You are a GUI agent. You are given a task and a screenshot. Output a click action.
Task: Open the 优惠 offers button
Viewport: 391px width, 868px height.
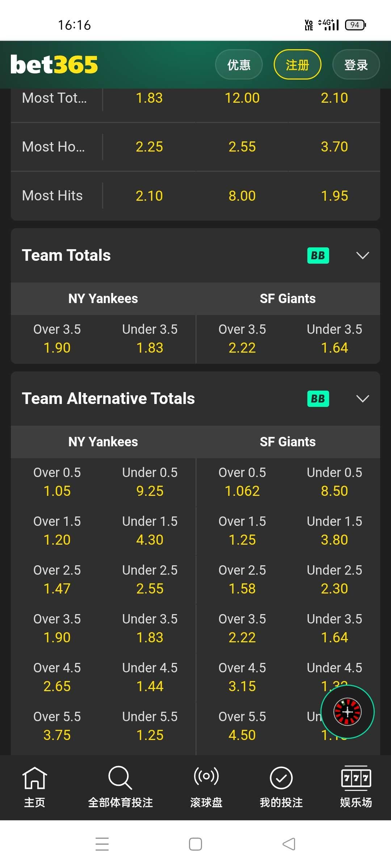tap(239, 65)
